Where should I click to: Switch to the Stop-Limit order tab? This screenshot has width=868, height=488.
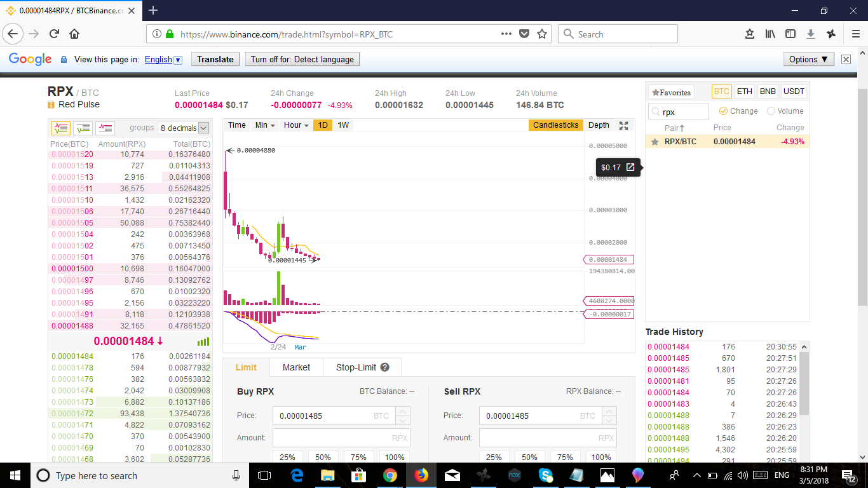pyautogui.click(x=362, y=367)
